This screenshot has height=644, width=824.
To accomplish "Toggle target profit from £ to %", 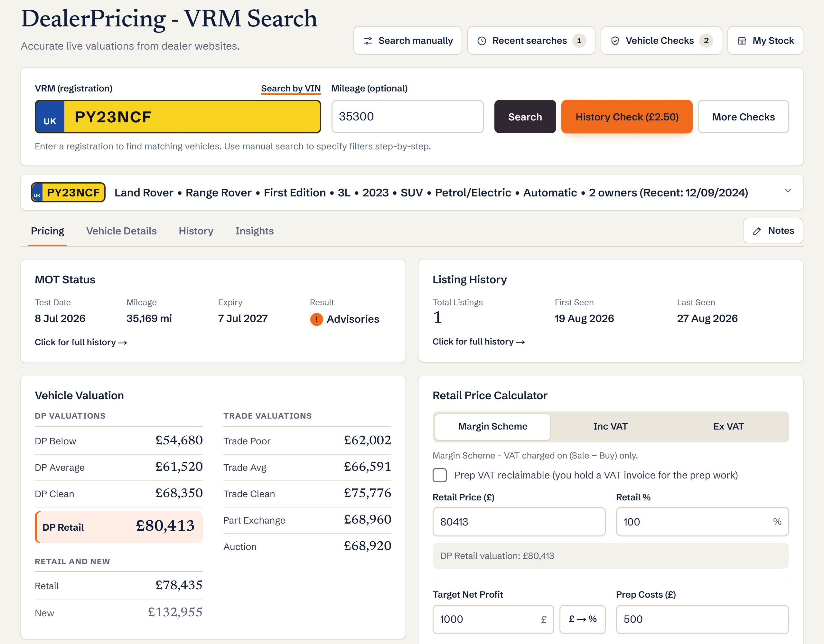I will click(582, 619).
